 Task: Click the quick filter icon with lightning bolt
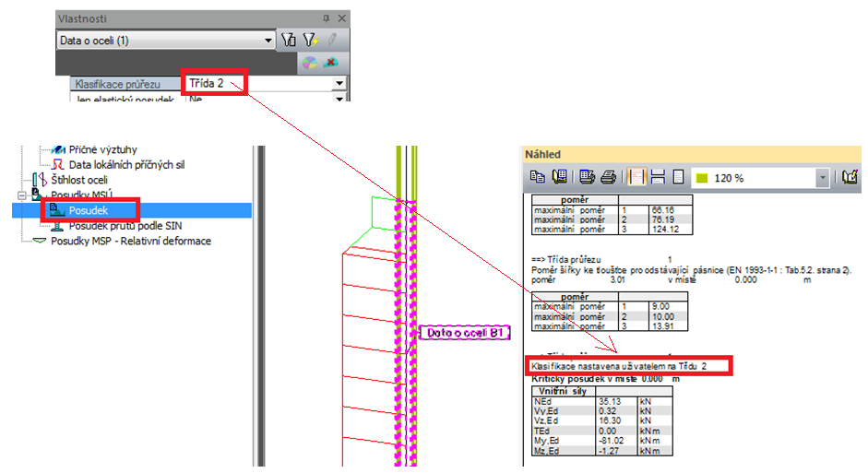pos(311,40)
